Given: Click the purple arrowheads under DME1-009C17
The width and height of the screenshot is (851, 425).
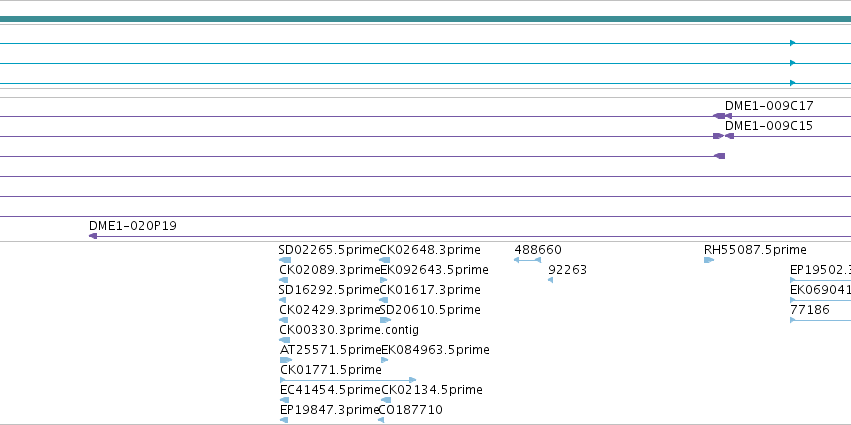Looking at the screenshot, I should 722,116.
